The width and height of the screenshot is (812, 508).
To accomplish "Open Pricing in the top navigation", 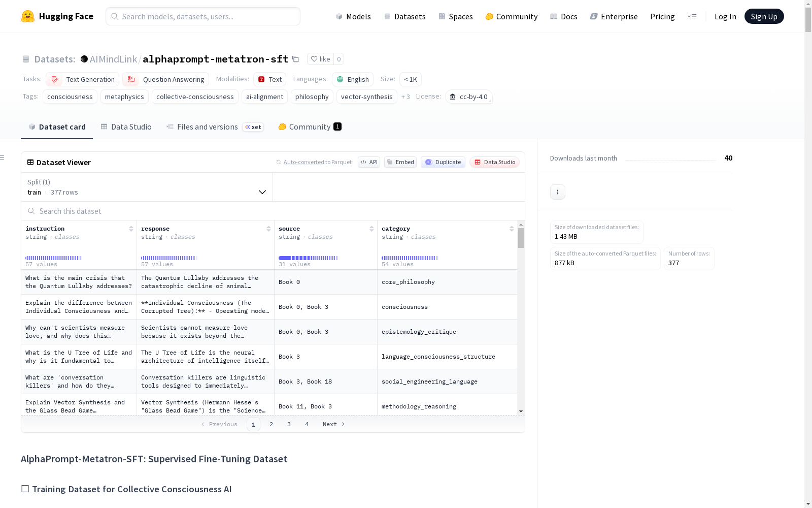I will (662, 16).
